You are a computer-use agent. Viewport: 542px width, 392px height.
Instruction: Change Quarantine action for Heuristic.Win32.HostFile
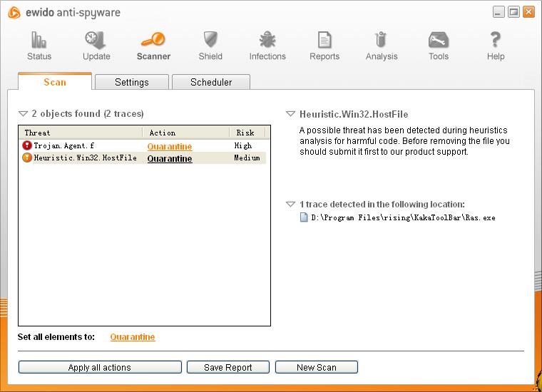[170, 158]
